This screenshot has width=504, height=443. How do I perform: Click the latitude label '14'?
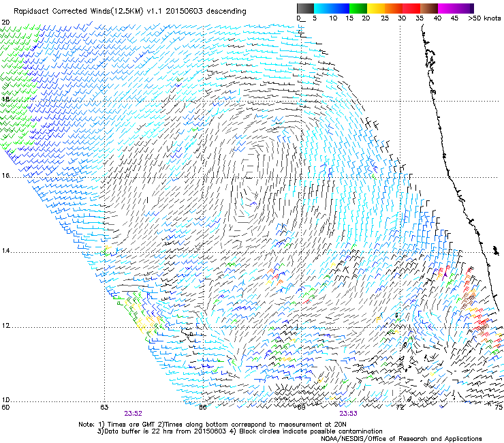coord(5,251)
